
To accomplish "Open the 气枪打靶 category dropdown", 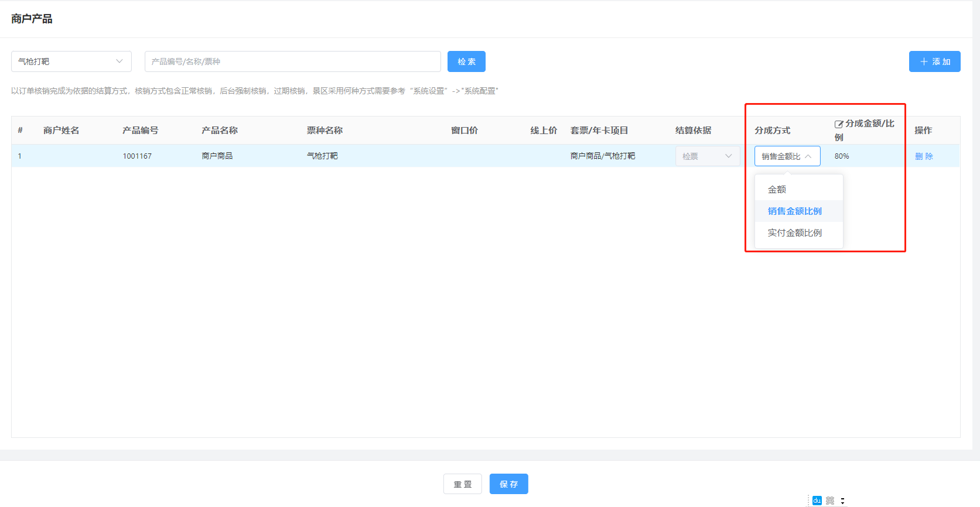I will pyautogui.click(x=71, y=61).
